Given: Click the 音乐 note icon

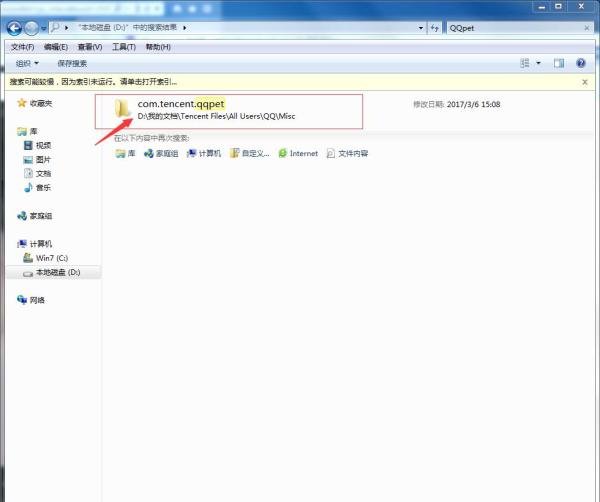Looking at the screenshot, I should tap(28, 187).
